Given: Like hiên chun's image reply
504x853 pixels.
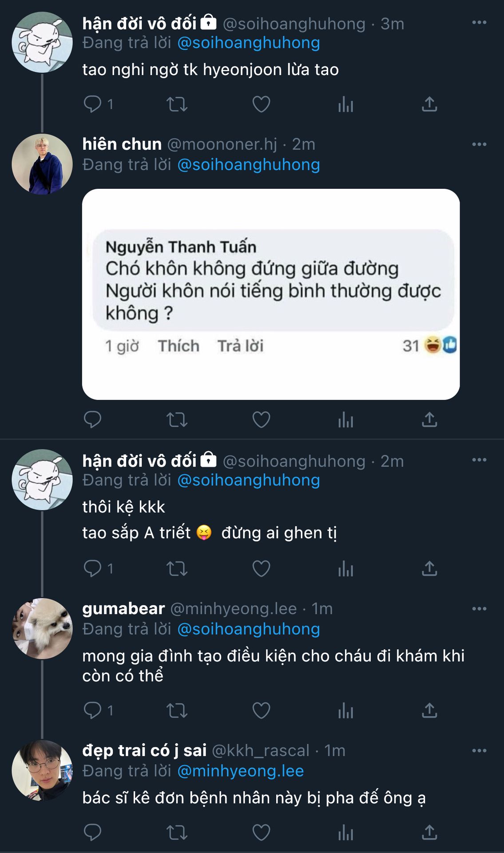Looking at the screenshot, I should (x=261, y=419).
